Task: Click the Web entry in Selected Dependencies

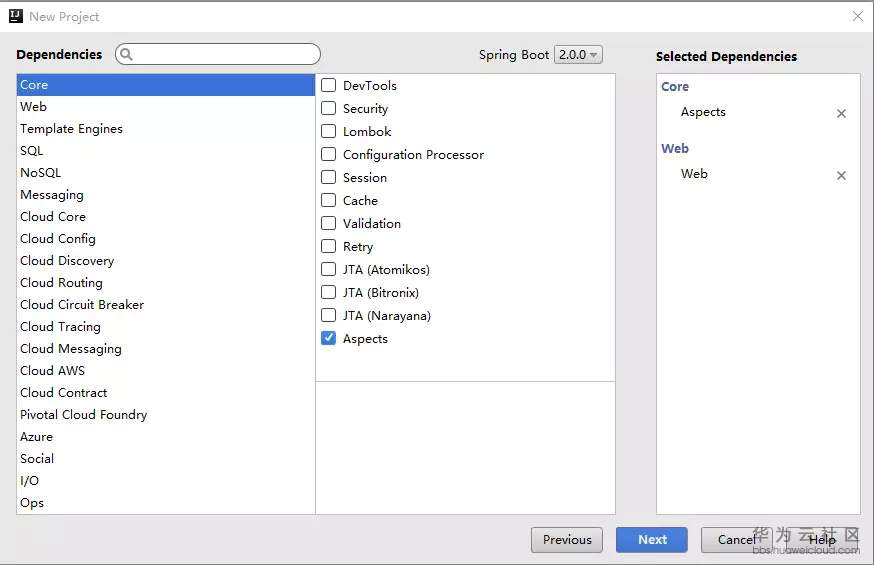Action: (x=694, y=174)
